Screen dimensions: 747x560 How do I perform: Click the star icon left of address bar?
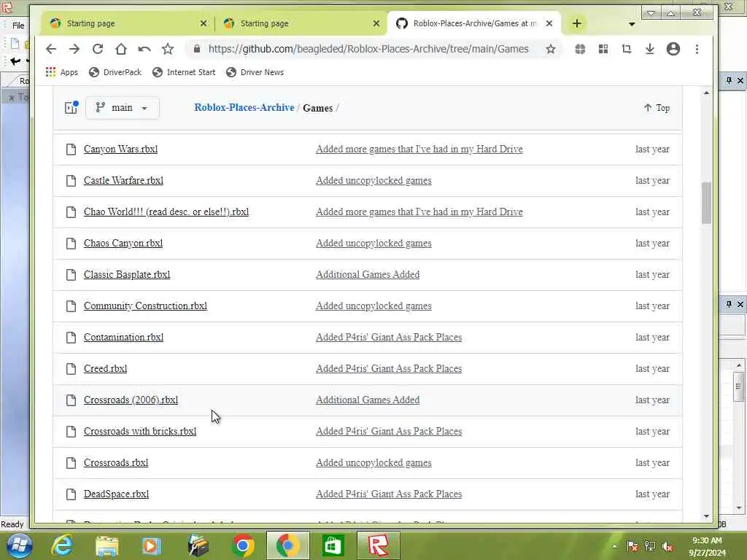[168, 49]
